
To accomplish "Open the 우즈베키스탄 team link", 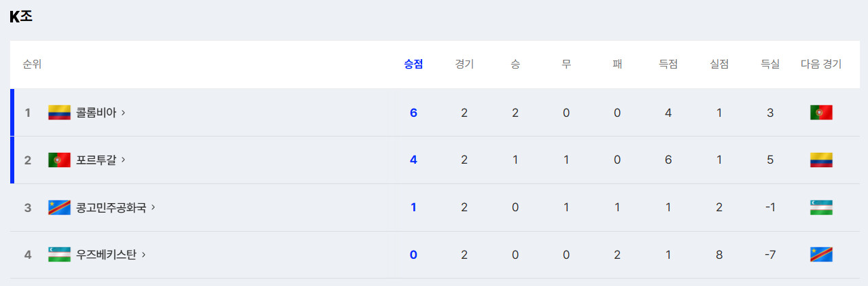I will [106, 255].
